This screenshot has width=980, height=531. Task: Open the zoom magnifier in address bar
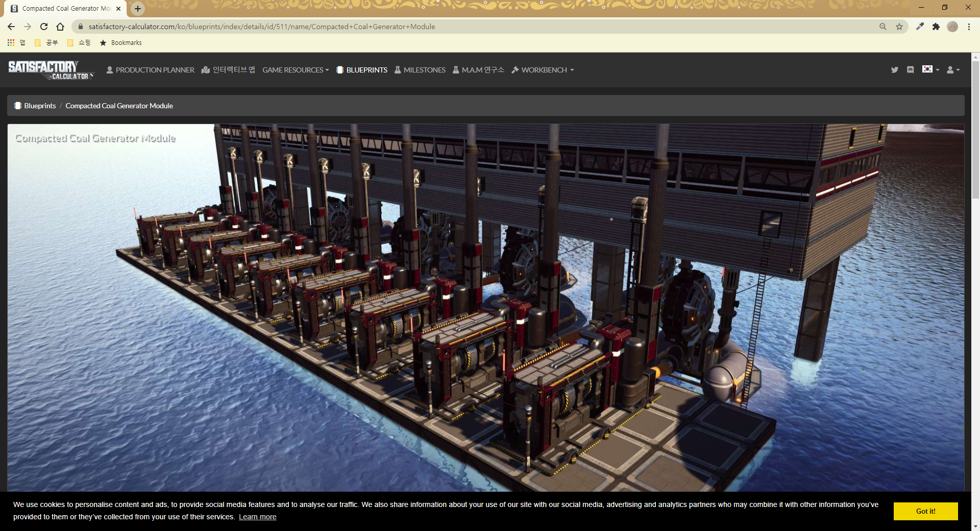tap(883, 27)
